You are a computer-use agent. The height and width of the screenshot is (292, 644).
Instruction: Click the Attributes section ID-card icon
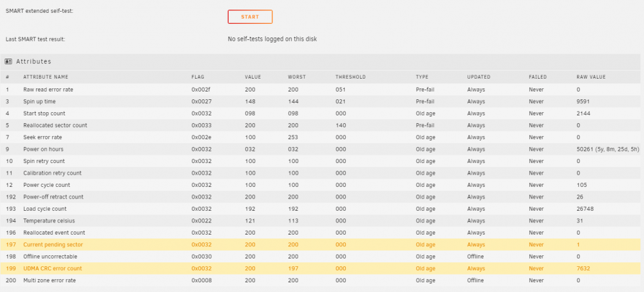tap(8, 61)
